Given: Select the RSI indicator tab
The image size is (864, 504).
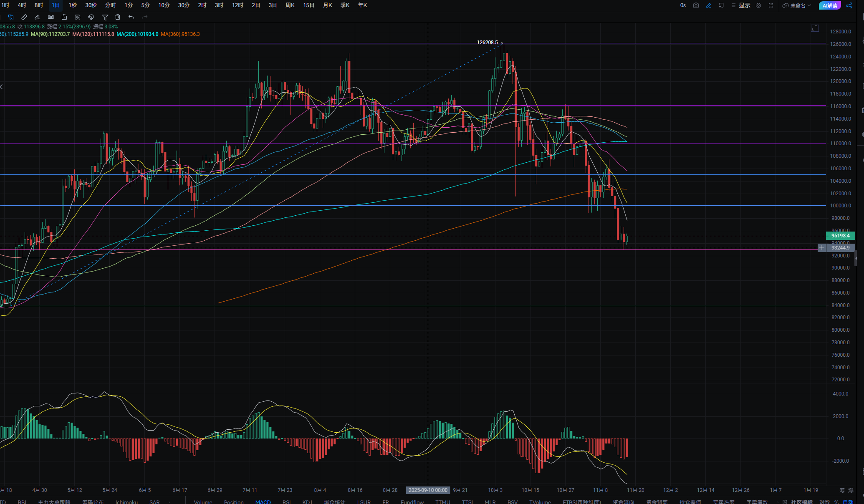Looking at the screenshot, I should pyautogui.click(x=286, y=502).
